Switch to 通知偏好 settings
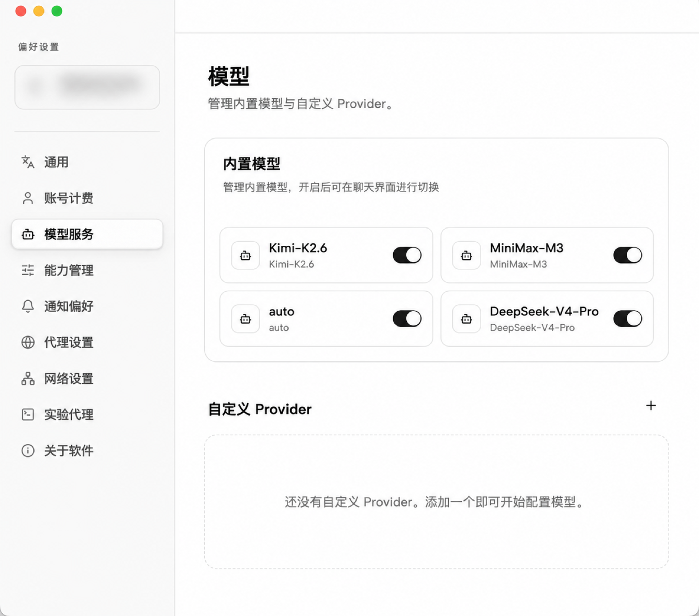Screen dimensions: 699x616 coord(87,306)
